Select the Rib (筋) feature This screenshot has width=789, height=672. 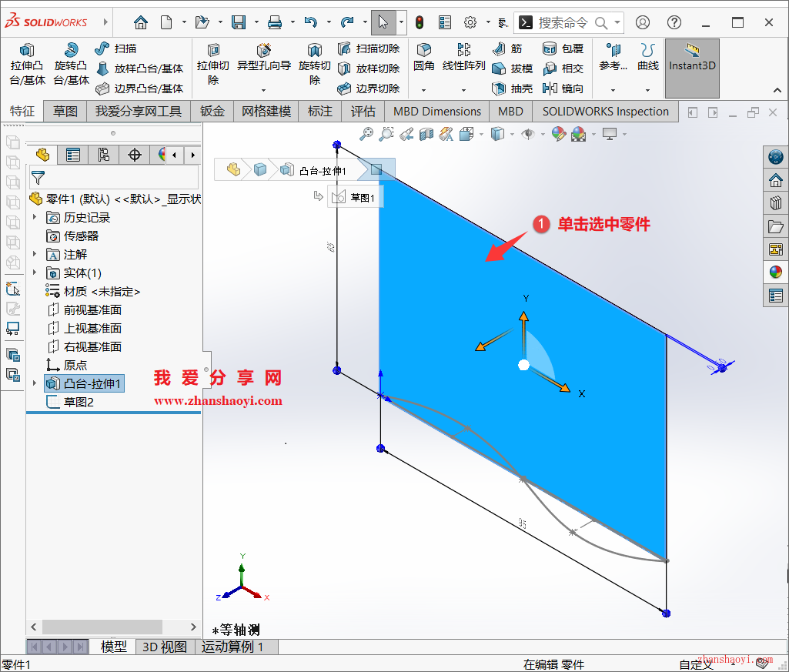(x=506, y=48)
